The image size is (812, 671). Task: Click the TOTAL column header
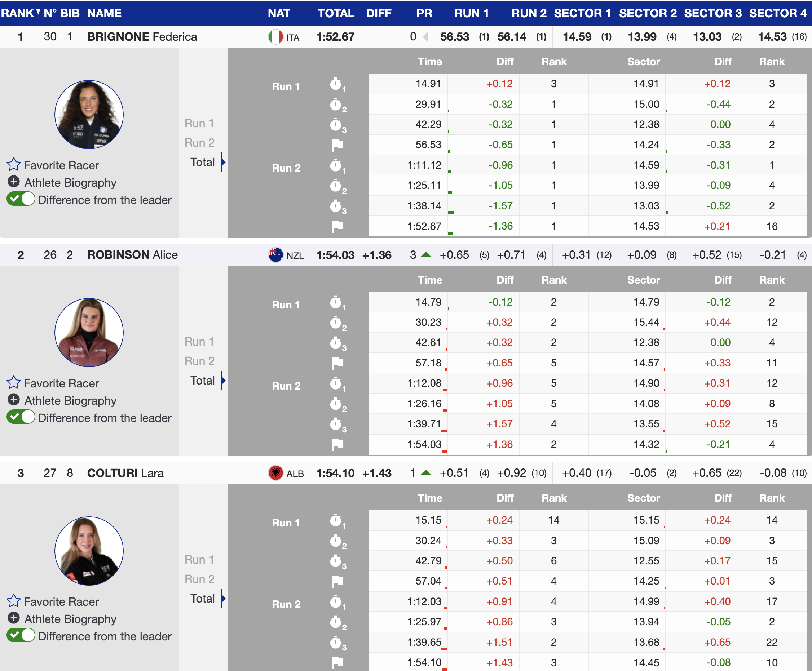[x=336, y=13]
